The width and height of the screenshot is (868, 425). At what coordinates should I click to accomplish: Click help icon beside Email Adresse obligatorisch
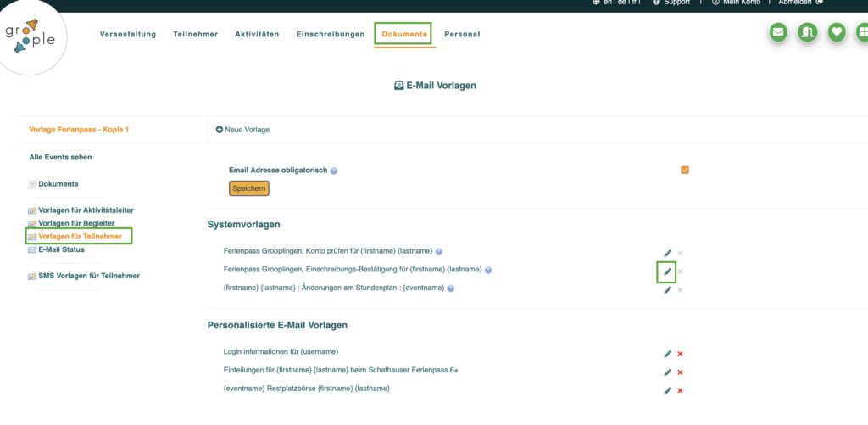[x=334, y=171]
